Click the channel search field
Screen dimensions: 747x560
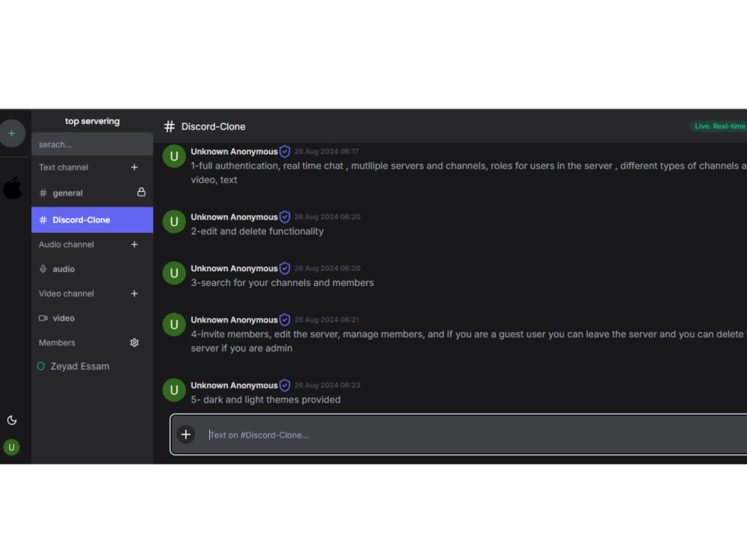(x=93, y=144)
